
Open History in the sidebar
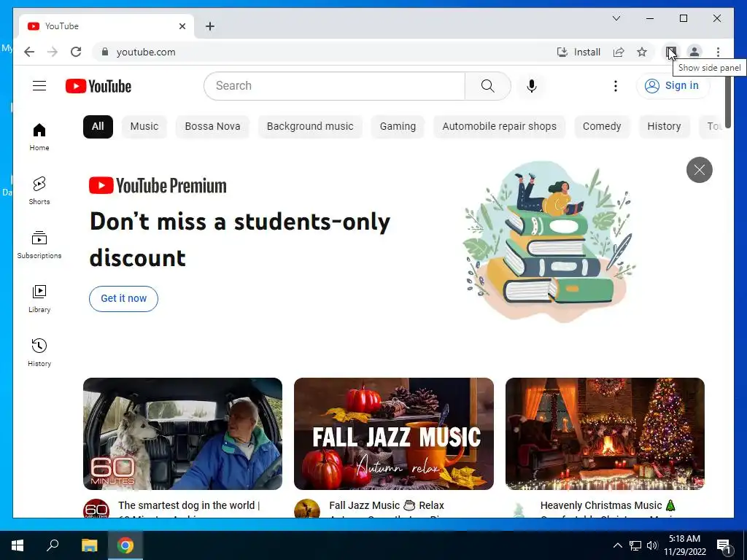pos(39,353)
